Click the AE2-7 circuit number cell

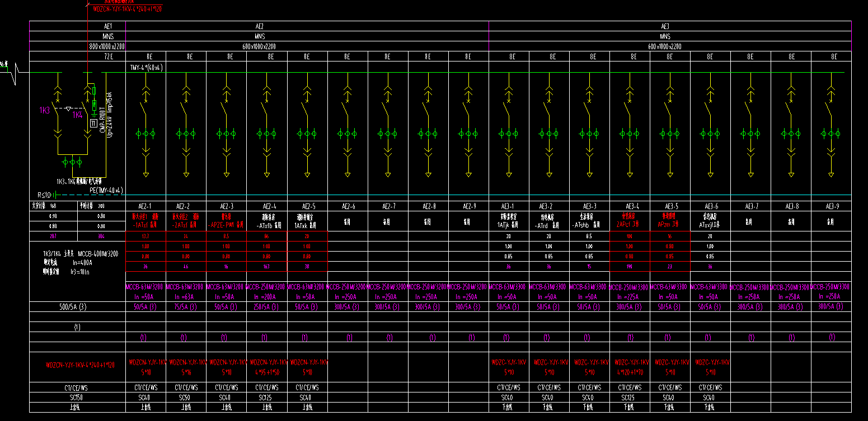point(387,206)
